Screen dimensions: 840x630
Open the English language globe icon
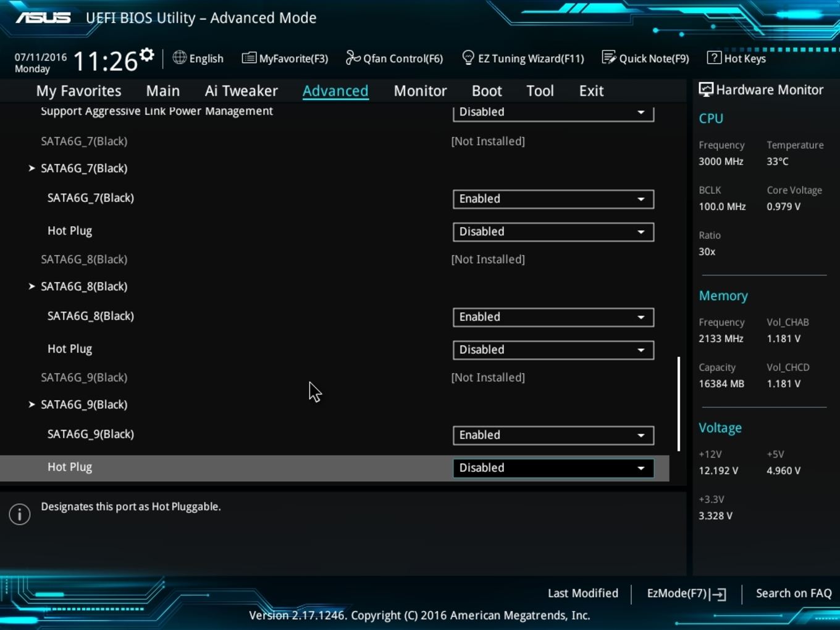click(179, 58)
